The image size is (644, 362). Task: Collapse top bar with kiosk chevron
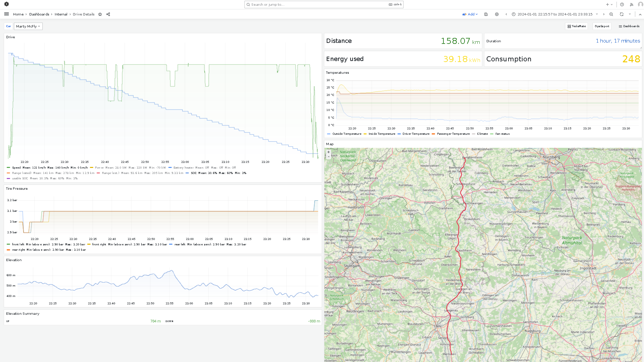pos(640,14)
